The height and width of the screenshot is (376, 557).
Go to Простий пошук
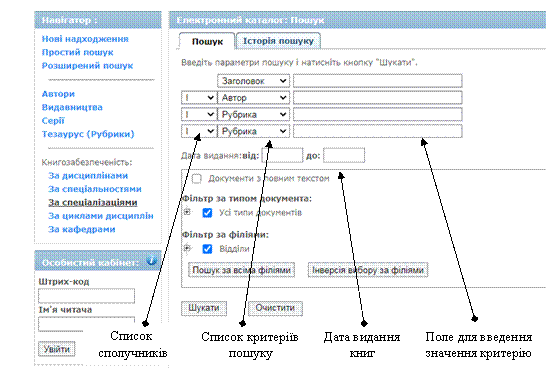coord(77,52)
